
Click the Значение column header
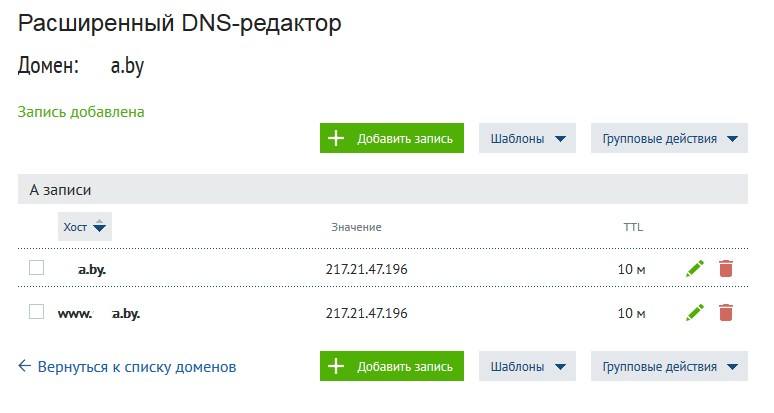click(x=356, y=227)
